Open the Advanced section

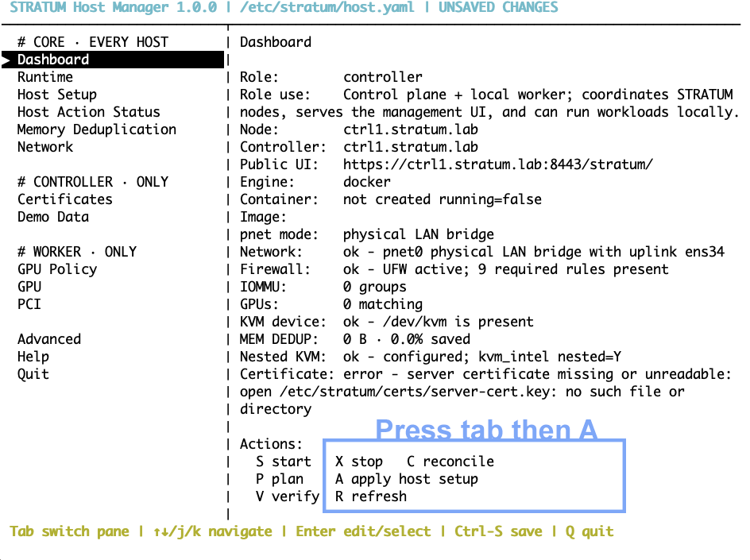click(49, 339)
